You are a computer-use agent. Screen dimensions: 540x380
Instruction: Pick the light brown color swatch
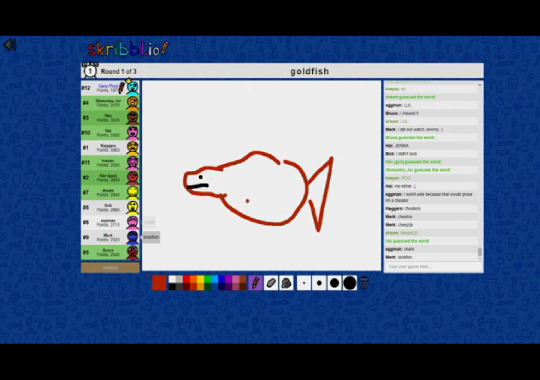pos(243,279)
